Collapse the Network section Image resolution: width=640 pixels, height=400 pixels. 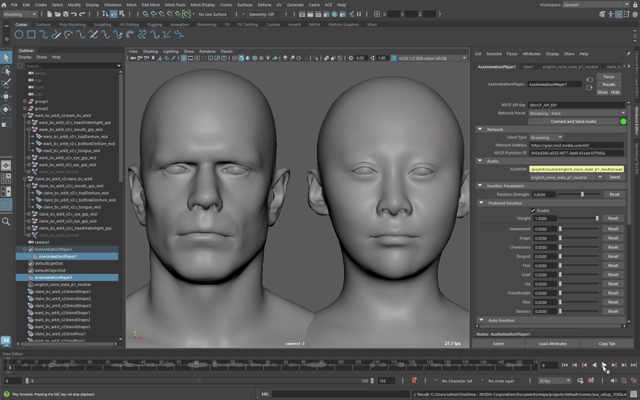[x=493, y=130]
